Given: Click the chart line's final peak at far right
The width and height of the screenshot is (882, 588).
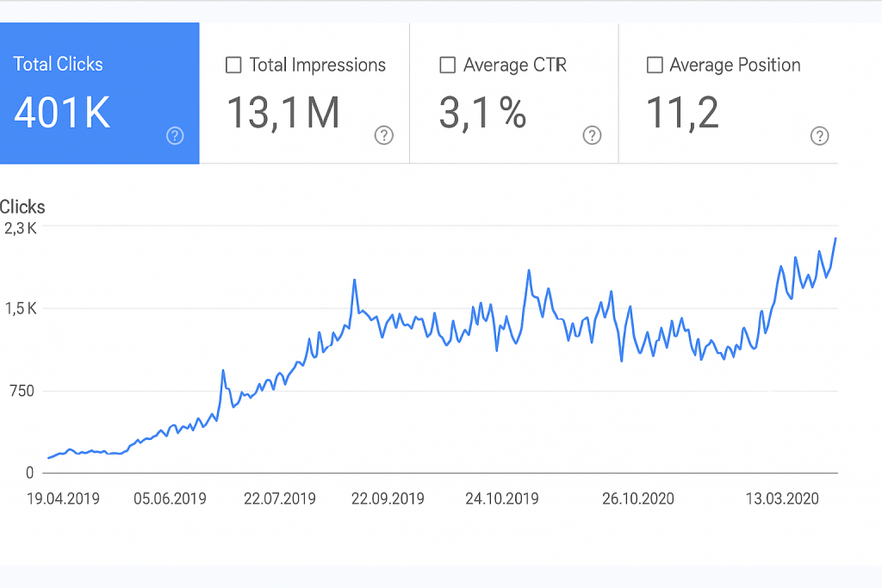Looking at the screenshot, I should coord(835,238).
